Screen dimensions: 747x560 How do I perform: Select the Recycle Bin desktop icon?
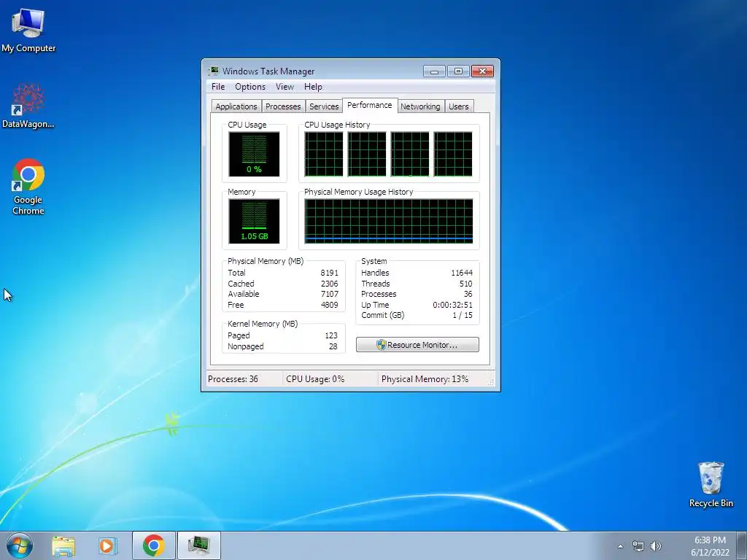(711, 484)
